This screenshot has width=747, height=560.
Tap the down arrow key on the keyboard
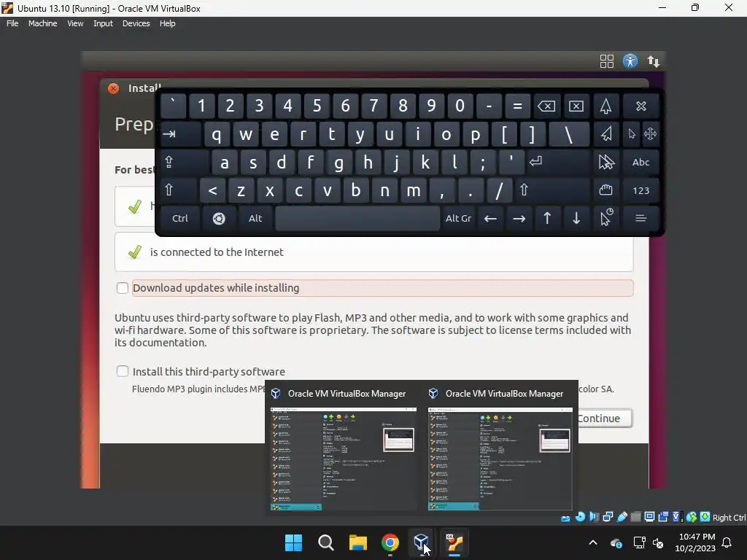click(x=576, y=218)
